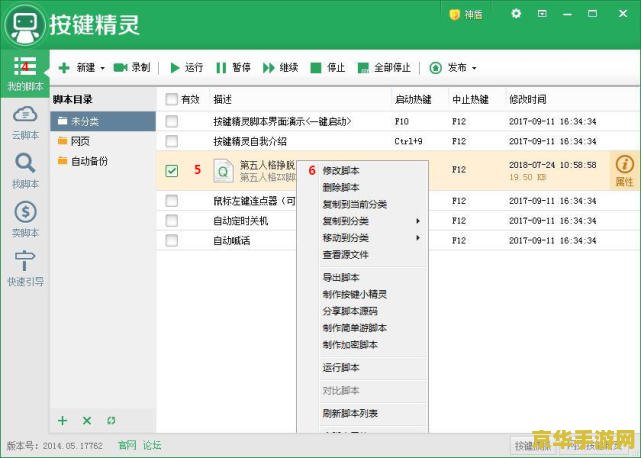Add a new category with plus icon

(x=63, y=420)
